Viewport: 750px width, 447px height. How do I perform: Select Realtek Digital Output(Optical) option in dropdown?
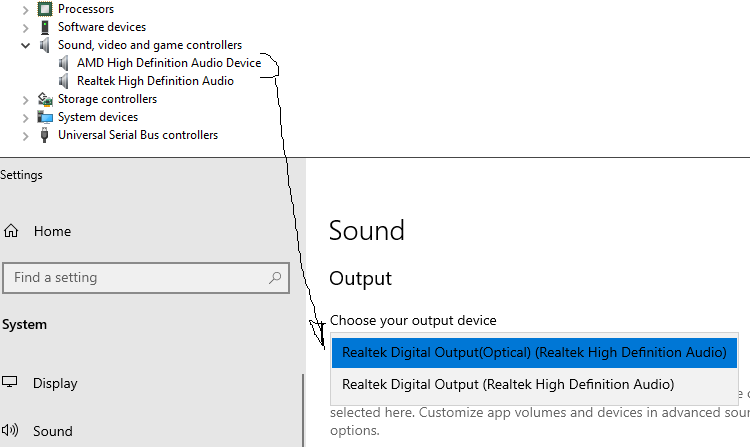click(x=534, y=353)
